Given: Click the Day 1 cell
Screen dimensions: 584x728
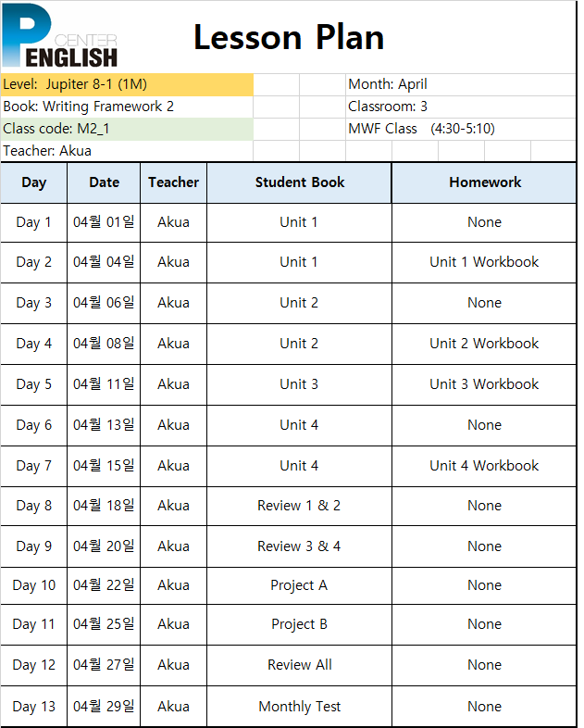Looking at the screenshot, I should [34, 222].
